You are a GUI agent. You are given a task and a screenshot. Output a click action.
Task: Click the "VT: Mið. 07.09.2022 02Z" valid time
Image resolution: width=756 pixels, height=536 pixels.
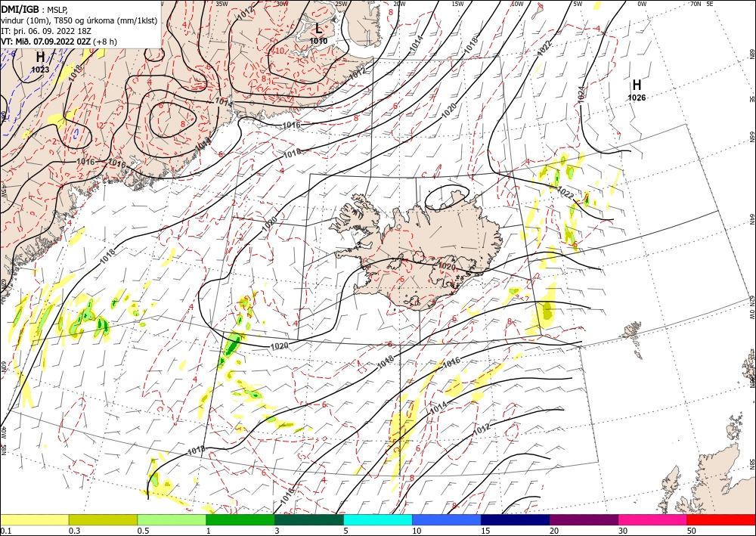coord(46,42)
